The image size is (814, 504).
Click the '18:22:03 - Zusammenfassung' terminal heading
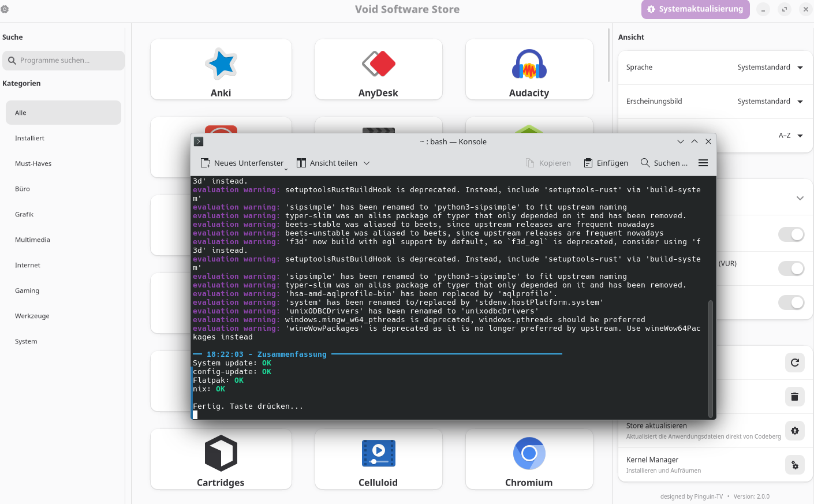(x=267, y=354)
